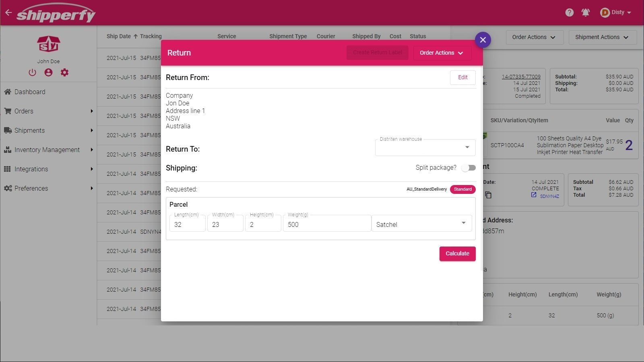The height and width of the screenshot is (362, 644).
Task: Click the Height(cm) field with 2
Action: pos(263,224)
